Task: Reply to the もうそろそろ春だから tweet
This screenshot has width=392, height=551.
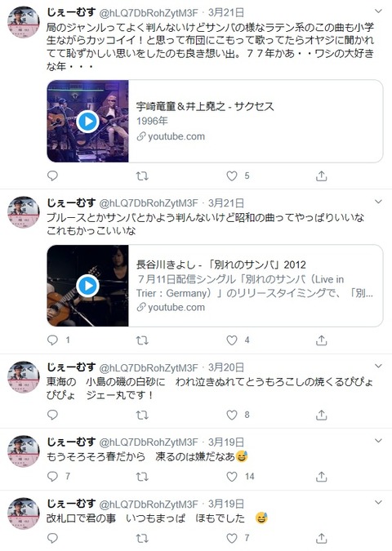Action: click(52, 476)
